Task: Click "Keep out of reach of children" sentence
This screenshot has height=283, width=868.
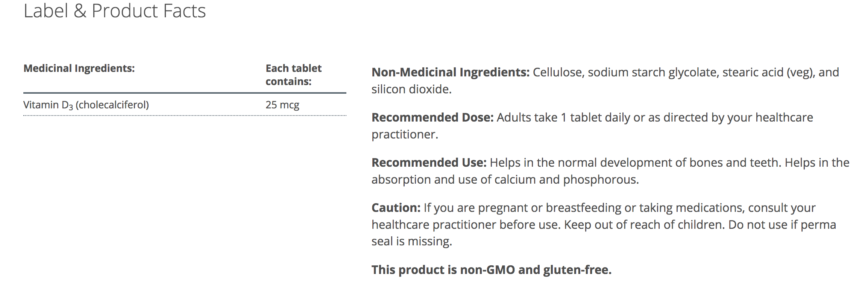Action: pyautogui.click(x=644, y=225)
